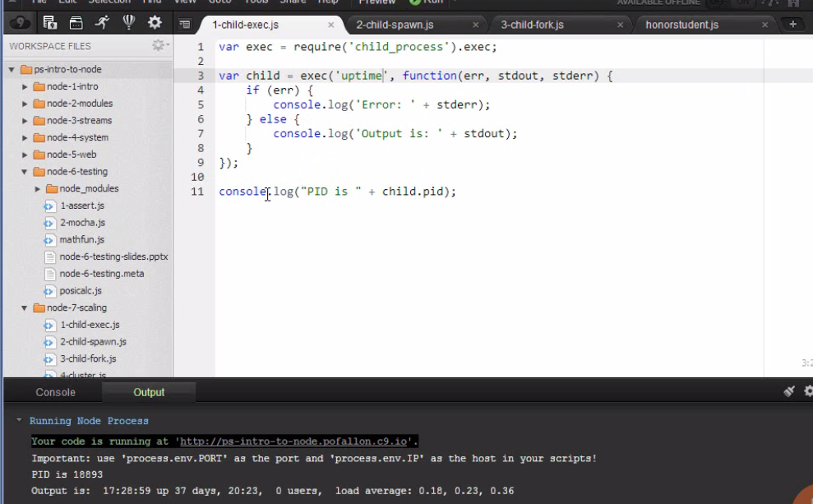Click the 1-assert.js file type icon
813x504 pixels.
click(49, 206)
